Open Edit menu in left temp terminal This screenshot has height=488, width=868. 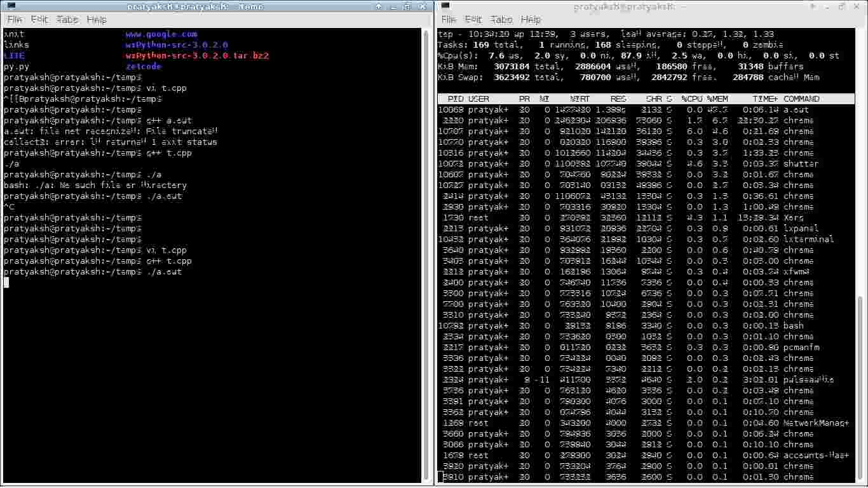click(39, 20)
